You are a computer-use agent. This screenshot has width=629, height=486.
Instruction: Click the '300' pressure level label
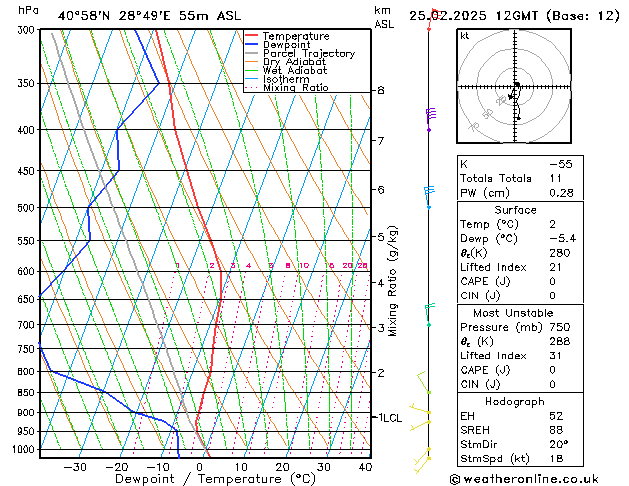[x=28, y=30]
